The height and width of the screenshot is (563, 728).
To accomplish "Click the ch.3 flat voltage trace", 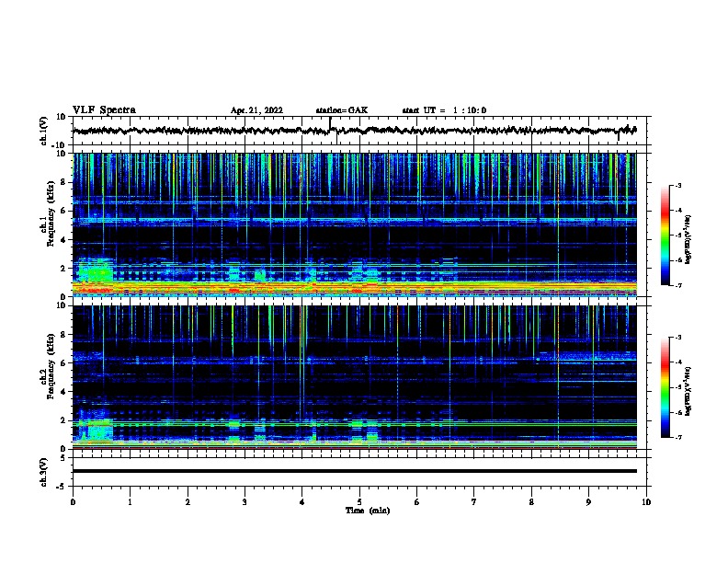I will [354, 471].
